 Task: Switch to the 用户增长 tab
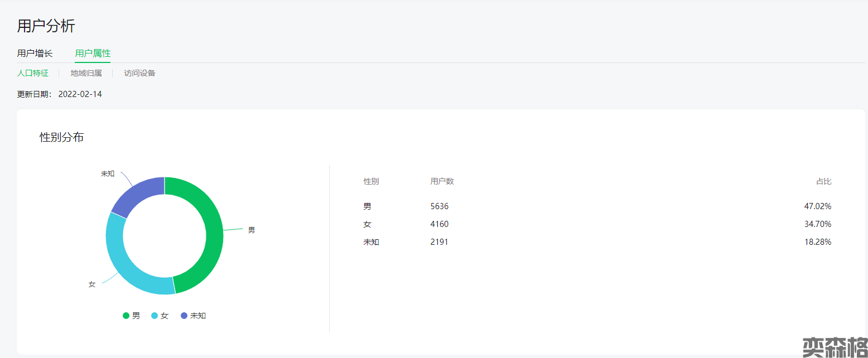click(x=35, y=54)
